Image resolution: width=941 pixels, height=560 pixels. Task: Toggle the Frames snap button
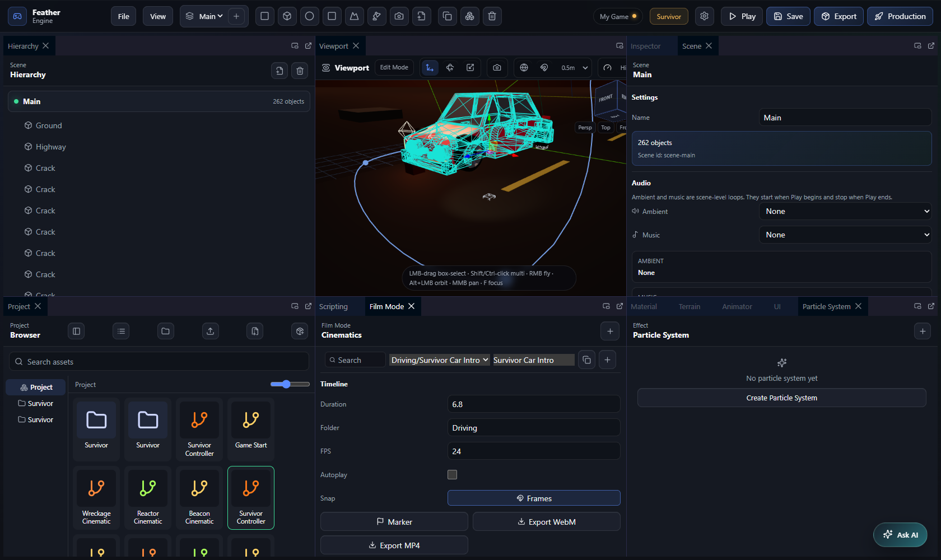point(534,498)
